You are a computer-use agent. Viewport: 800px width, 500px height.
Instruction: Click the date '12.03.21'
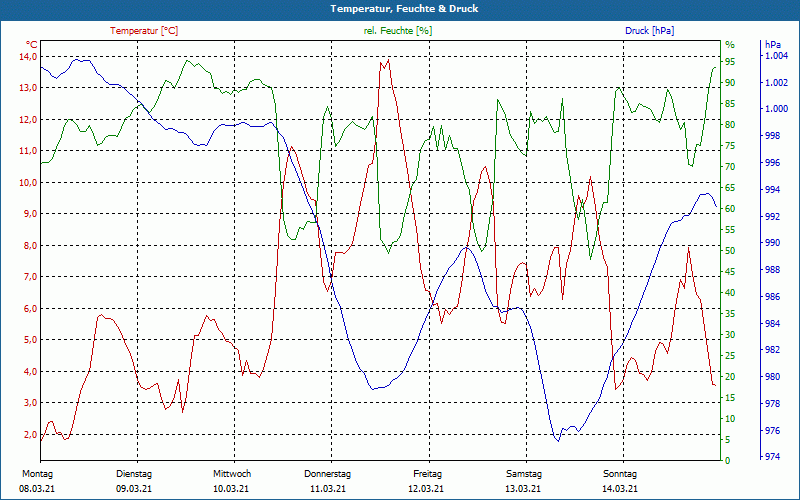426,489
